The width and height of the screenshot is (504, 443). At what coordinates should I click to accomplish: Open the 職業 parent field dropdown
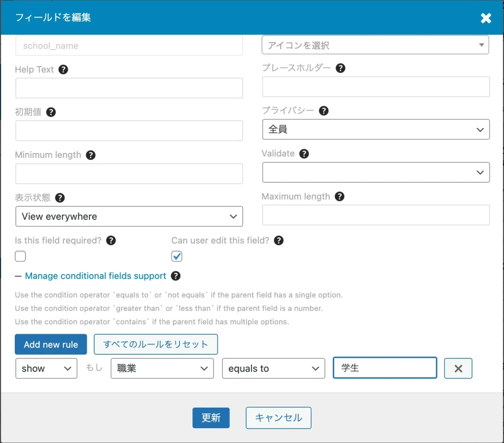coord(162,368)
